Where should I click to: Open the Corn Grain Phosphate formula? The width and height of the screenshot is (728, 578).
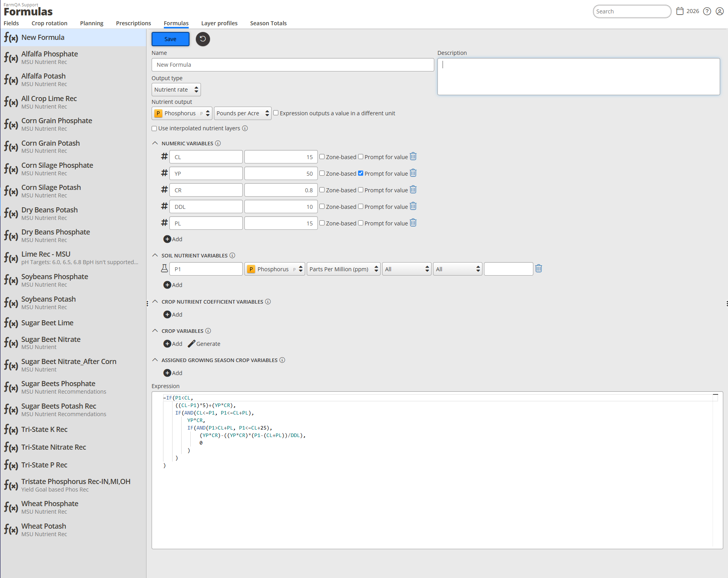point(73,124)
